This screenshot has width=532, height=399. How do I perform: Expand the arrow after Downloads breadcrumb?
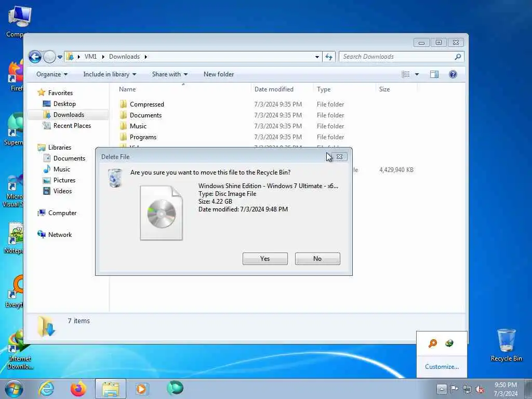[x=146, y=57]
